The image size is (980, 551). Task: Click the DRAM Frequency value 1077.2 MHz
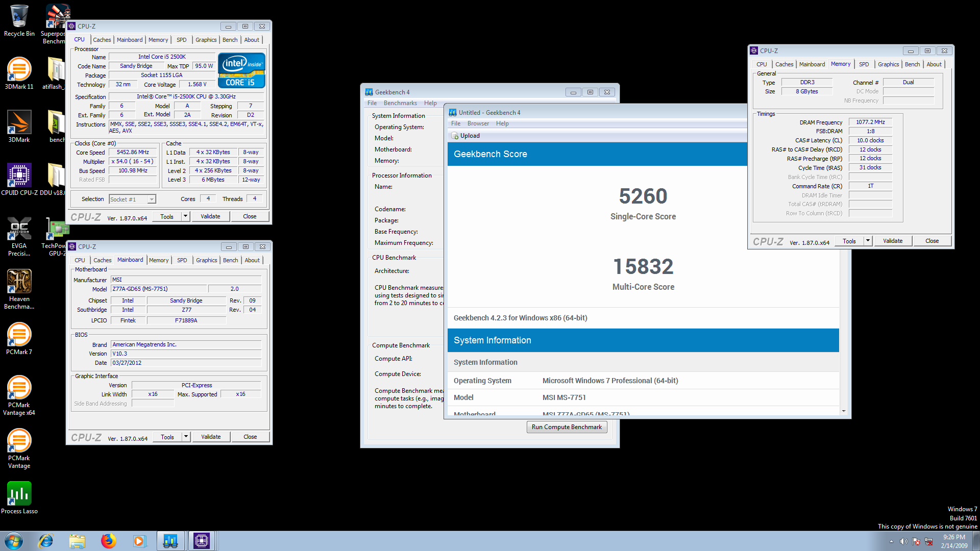coord(870,122)
